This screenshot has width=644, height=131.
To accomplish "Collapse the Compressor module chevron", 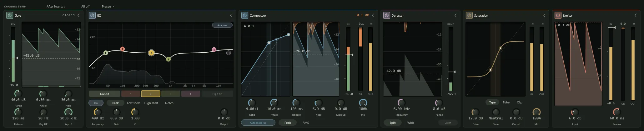I will pyautogui.click(x=373, y=15).
